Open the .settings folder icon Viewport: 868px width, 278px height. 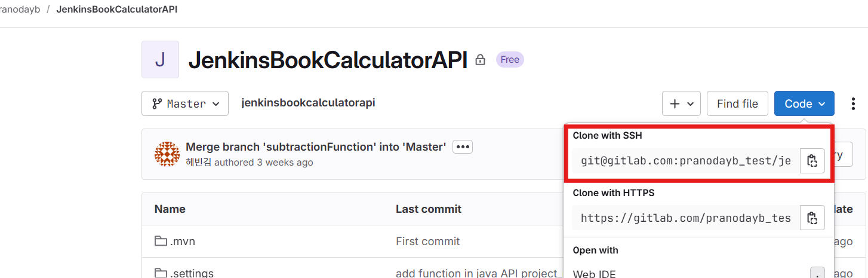pos(161,273)
